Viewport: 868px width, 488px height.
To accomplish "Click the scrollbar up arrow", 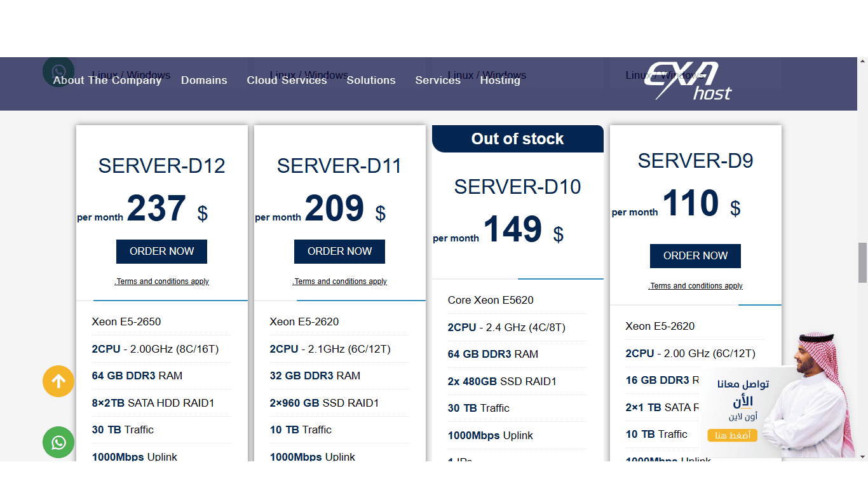I will (x=862, y=62).
